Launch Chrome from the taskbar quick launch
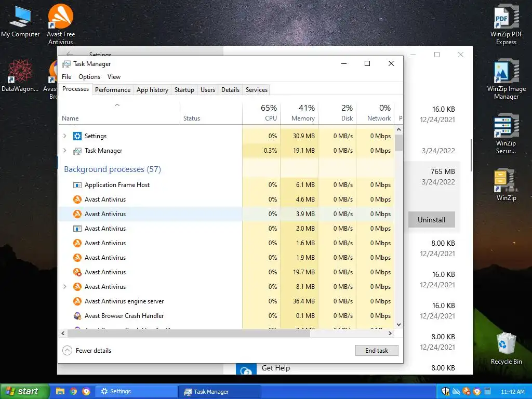The height and width of the screenshot is (399, 532). (73, 392)
